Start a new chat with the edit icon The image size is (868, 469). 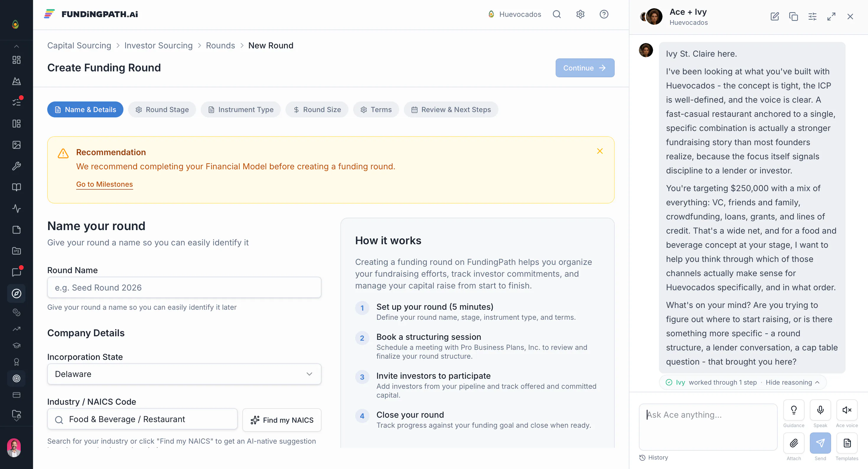[775, 17]
